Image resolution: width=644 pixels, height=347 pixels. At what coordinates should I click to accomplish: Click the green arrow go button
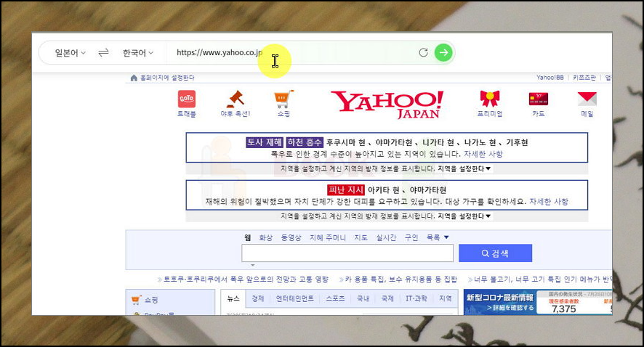(x=443, y=52)
